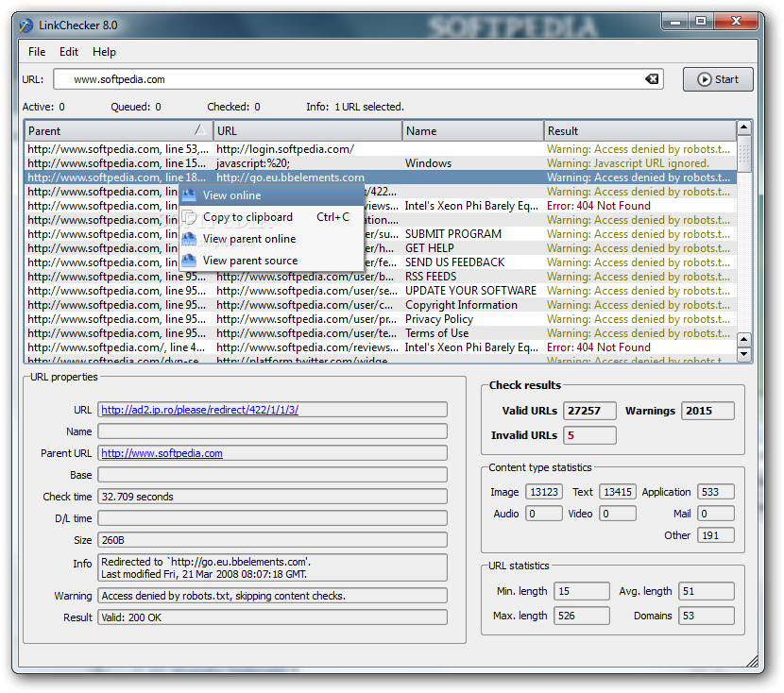
Task: Select the RSS FEEDS row
Action: click(x=380, y=277)
